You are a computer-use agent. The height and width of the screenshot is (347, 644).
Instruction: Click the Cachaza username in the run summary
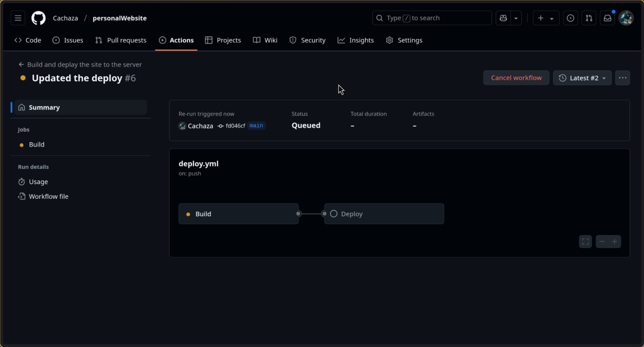coord(200,126)
